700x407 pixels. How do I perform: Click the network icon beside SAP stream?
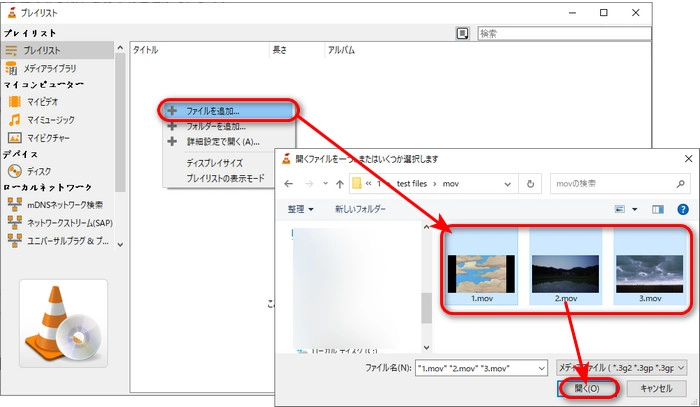click(x=15, y=222)
